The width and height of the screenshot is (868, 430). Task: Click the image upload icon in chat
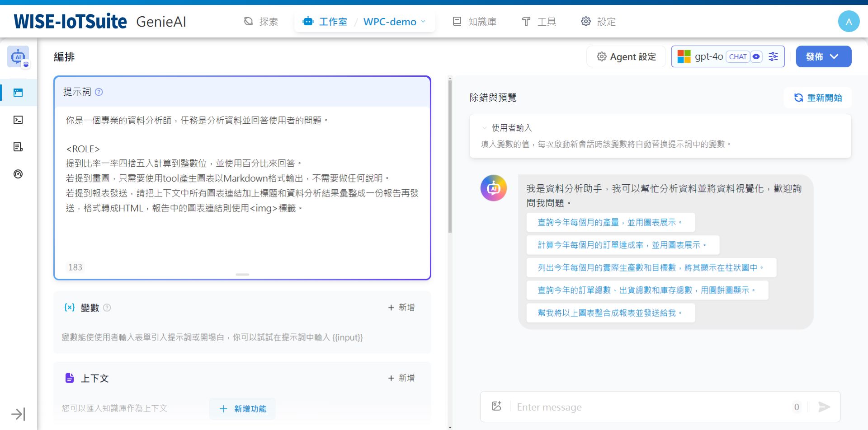pyautogui.click(x=496, y=406)
